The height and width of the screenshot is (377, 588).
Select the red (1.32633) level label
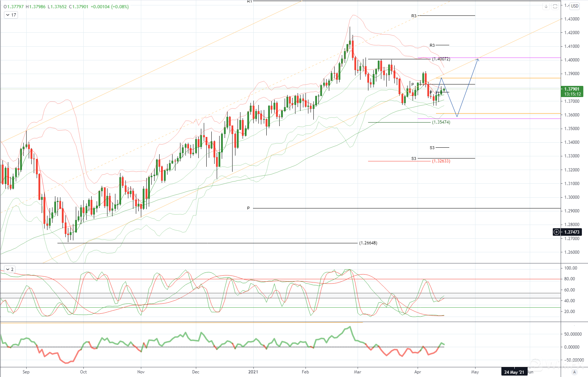pyautogui.click(x=441, y=161)
